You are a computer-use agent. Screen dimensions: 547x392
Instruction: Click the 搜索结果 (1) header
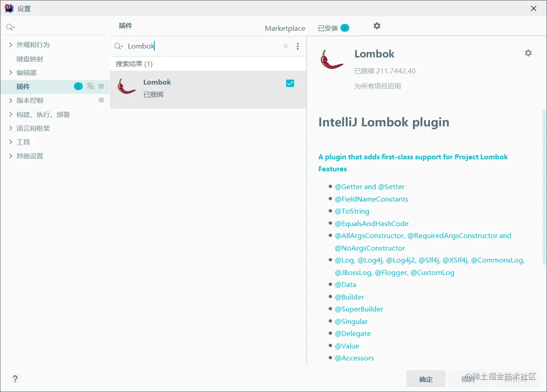tap(134, 64)
